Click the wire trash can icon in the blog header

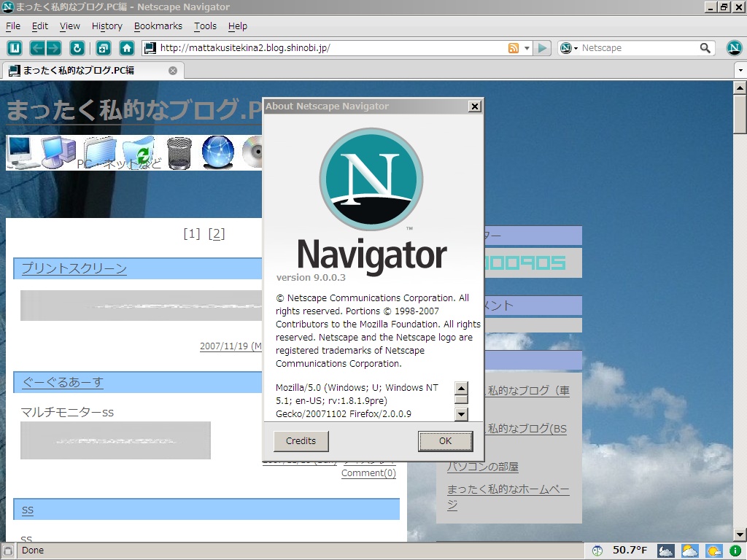[179, 153]
